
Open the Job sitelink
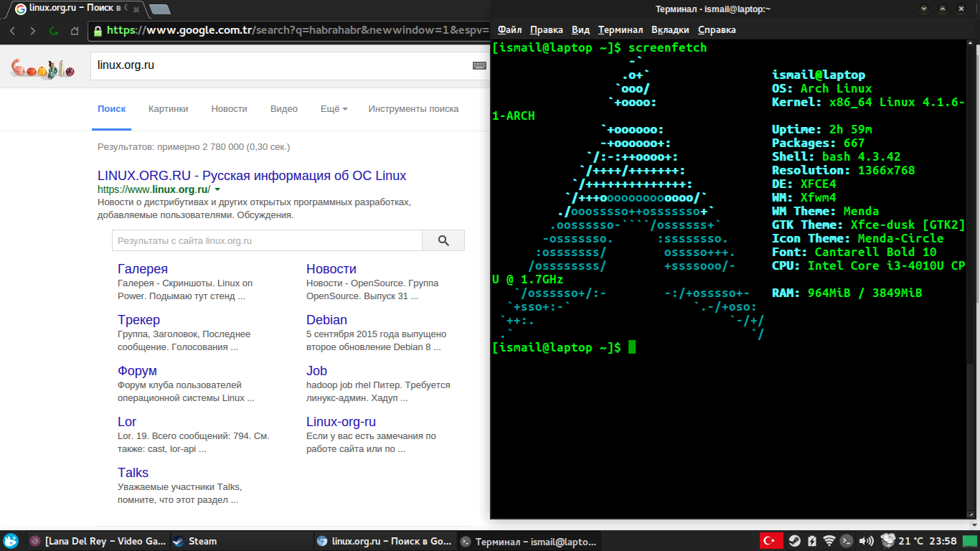click(x=316, y=371)
